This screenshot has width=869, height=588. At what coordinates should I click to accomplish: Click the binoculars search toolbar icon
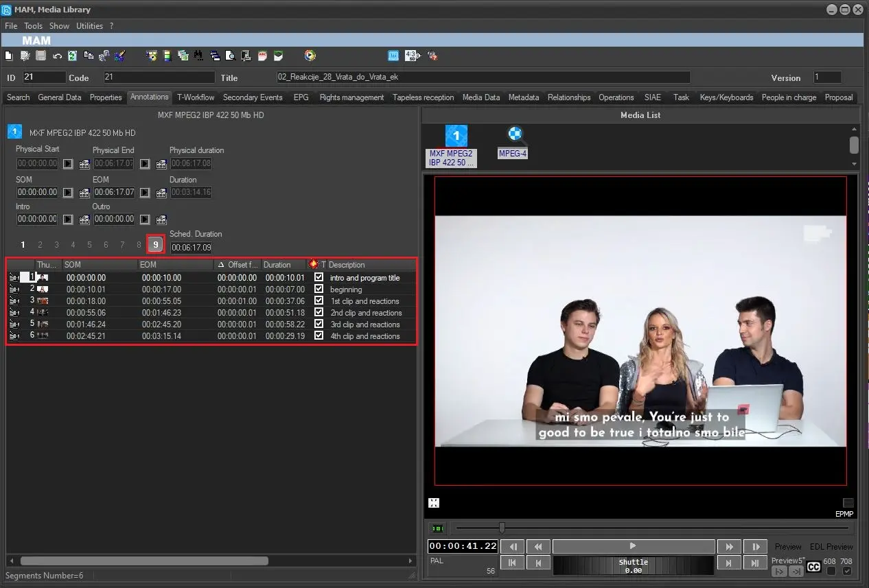[x=198, y=56]
